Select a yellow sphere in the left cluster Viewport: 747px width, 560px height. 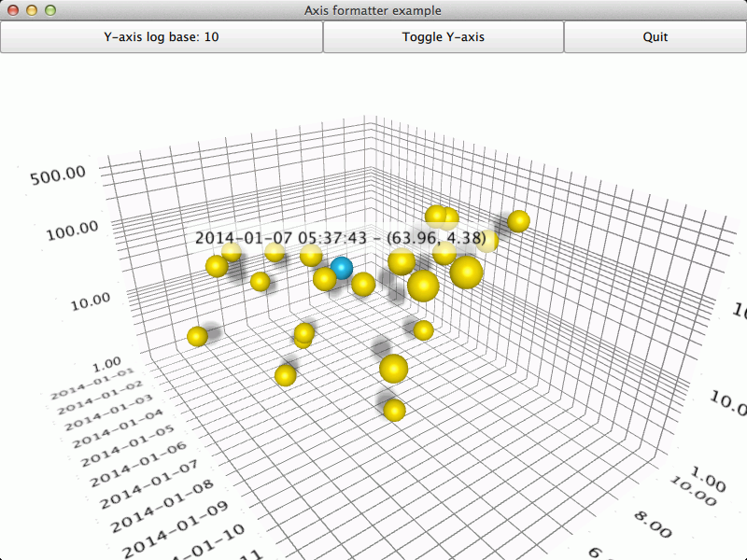coord(217,267)
